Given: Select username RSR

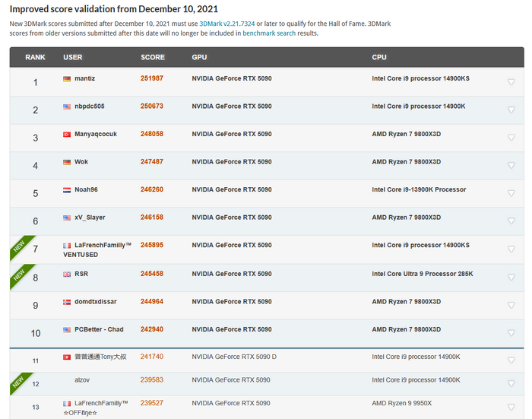Looking at the screenshot, I should [81, 274].
